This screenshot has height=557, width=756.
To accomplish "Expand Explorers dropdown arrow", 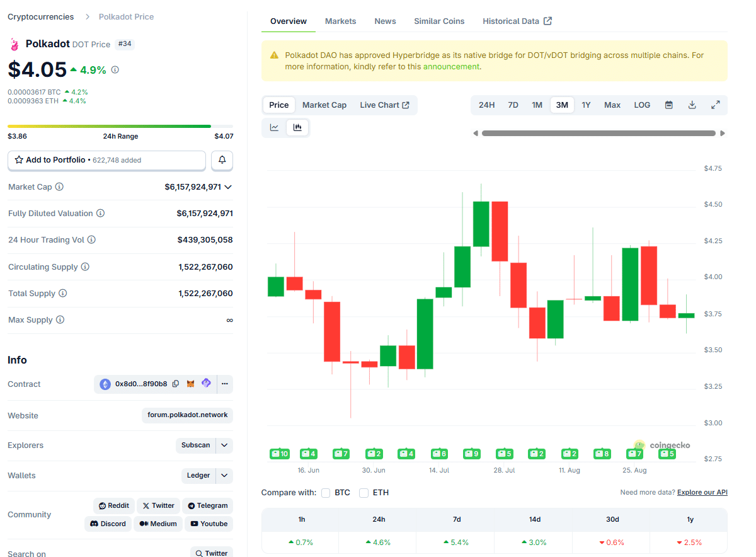I will [x=224, y=445].
